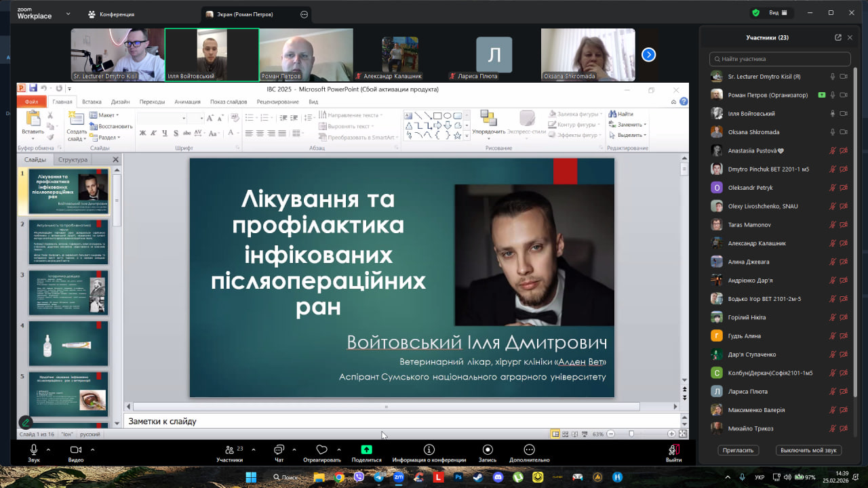868x488 pixels.
Task: Open the Zoom Chat panel
Action: pos(278,450)
